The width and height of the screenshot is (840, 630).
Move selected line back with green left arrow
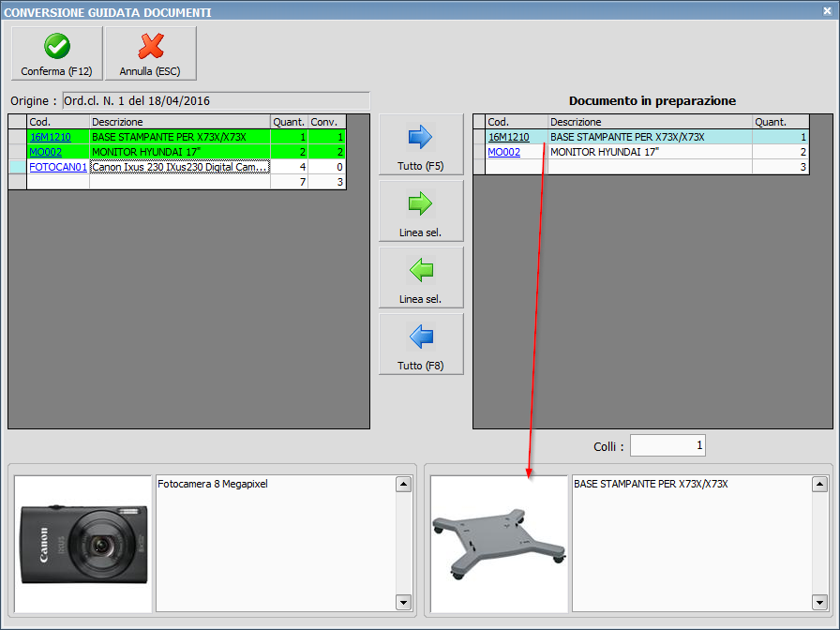coord(421,277)
